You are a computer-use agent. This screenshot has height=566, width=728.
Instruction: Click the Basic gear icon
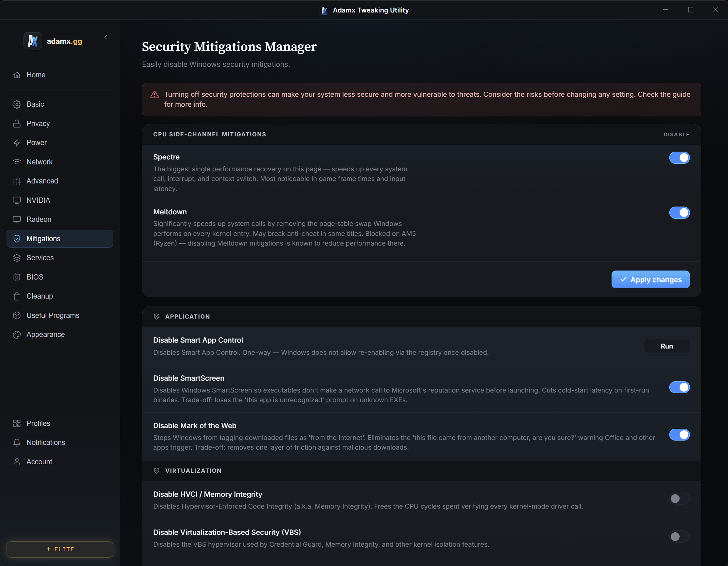click(17, 104)
